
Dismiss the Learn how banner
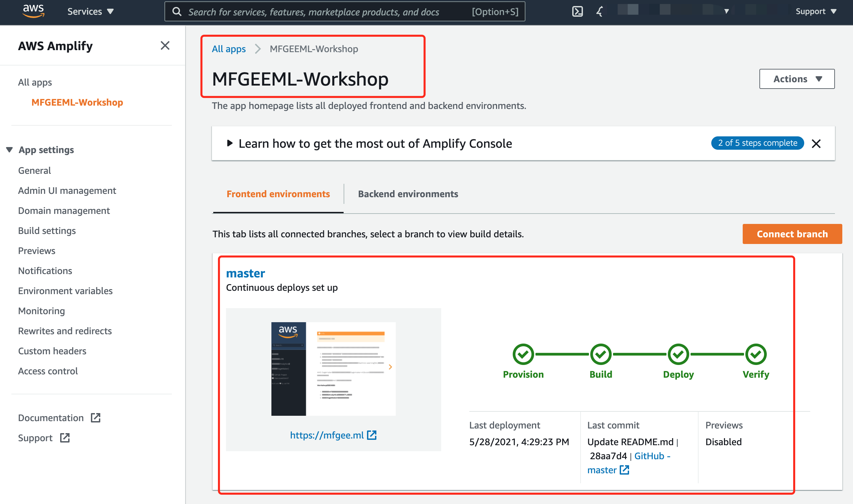point(816,144)
